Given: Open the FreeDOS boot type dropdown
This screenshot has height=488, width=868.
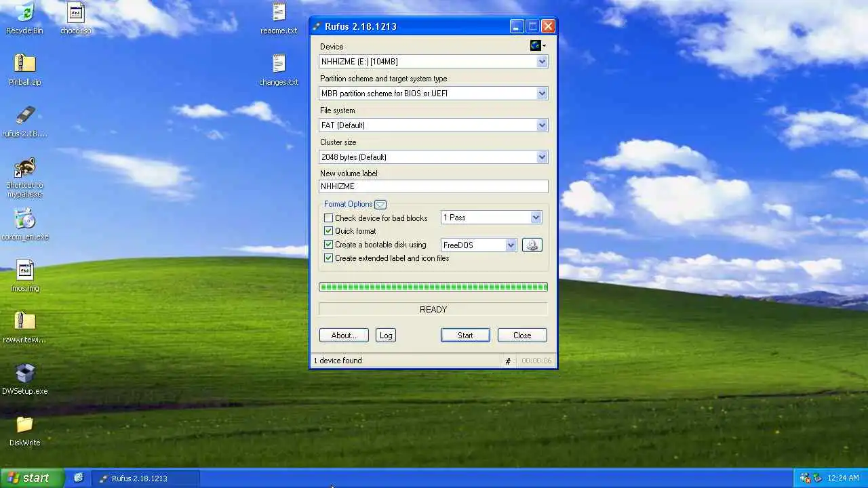Looking at the screenshot, I should 511,245.
